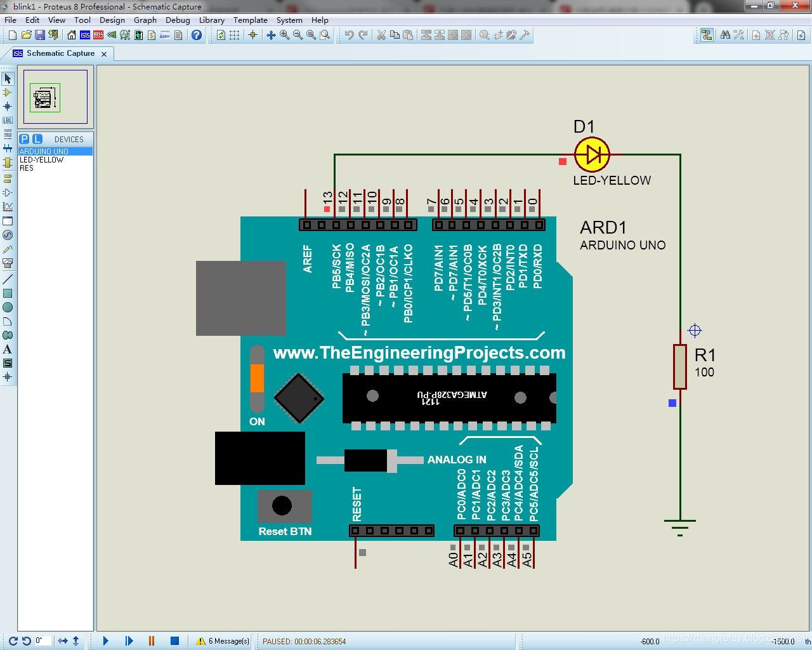Image resolution: width=812 pixels, height=650 pixels.
Task: Open the Graph menu
Action: (x=145, y=20)
